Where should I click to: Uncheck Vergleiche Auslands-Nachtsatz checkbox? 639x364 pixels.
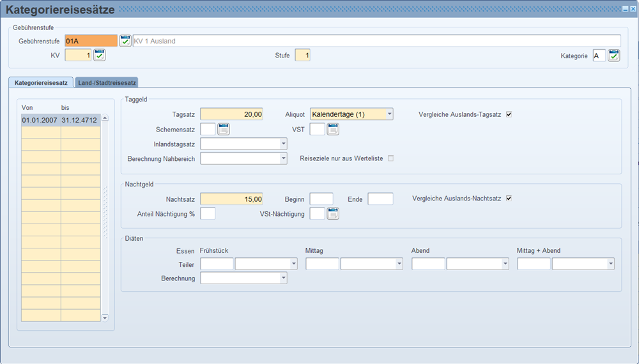(509, 199)
